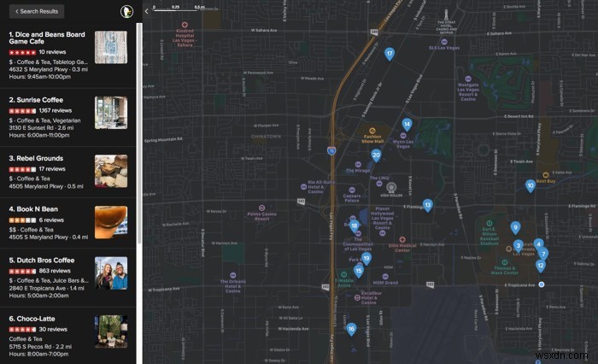The image size is (598, 364).
Task: Open Sunrise Coffee listing title
Action: click(36, 100)
